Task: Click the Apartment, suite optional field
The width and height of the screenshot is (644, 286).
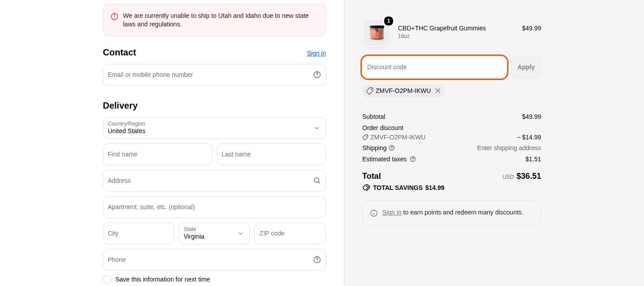Action: coord(214,207)
